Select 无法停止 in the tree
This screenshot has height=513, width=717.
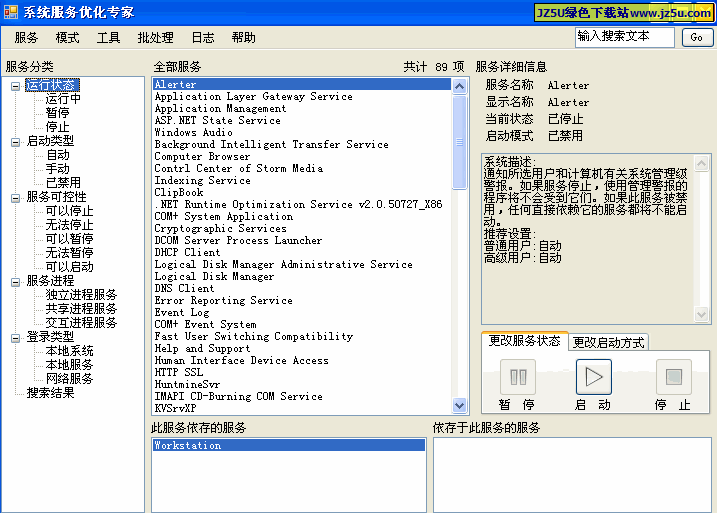70,225
